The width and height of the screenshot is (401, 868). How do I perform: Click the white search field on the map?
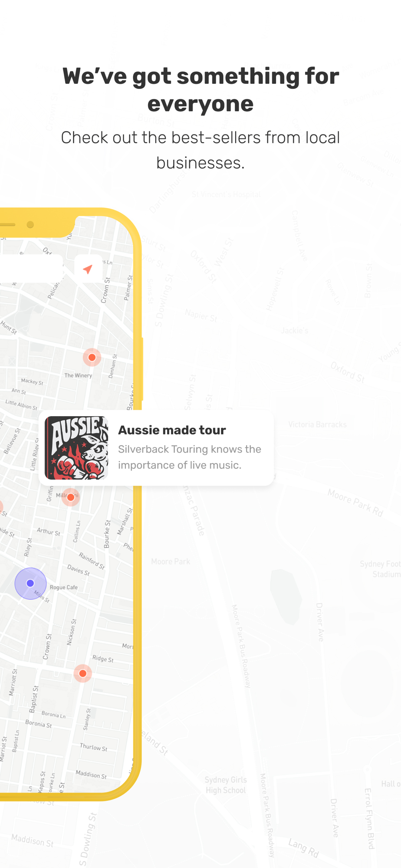pyautogui.click(x=31, y=269)
